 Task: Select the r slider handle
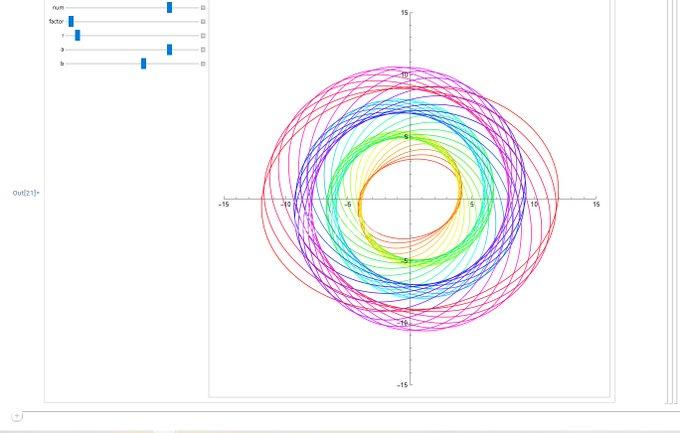pos(78,35)
